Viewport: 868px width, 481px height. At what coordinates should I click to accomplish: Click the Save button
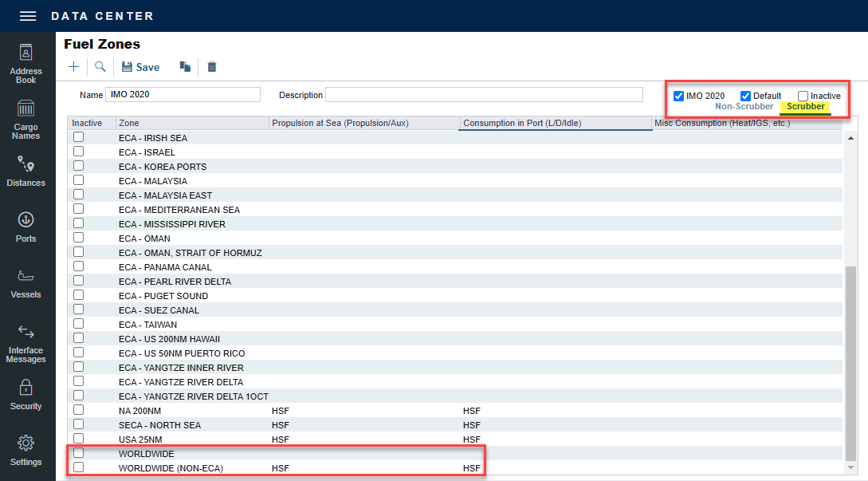click(140, 67)
